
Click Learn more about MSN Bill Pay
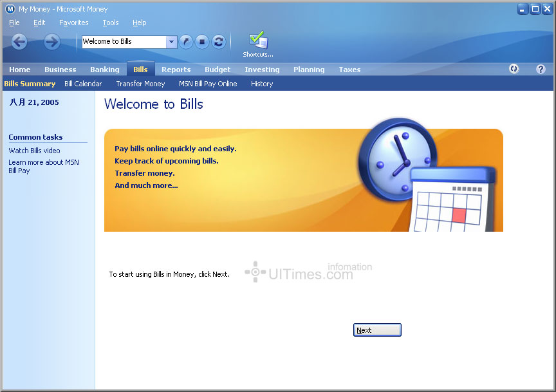44,166
